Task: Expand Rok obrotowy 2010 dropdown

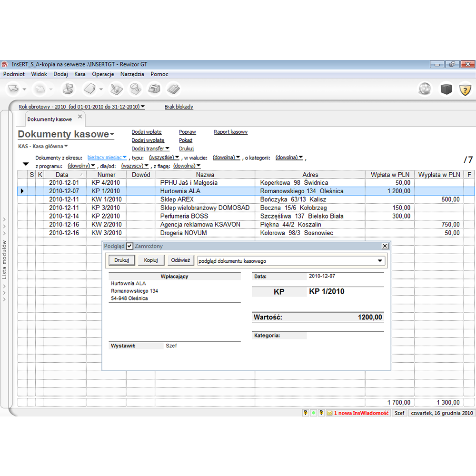Action: click(82, 107)
